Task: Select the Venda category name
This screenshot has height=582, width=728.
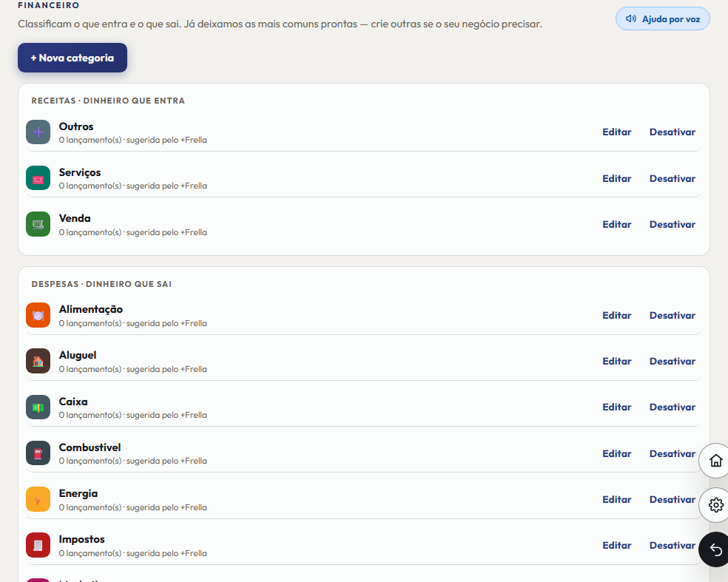Action: (75, 219)
